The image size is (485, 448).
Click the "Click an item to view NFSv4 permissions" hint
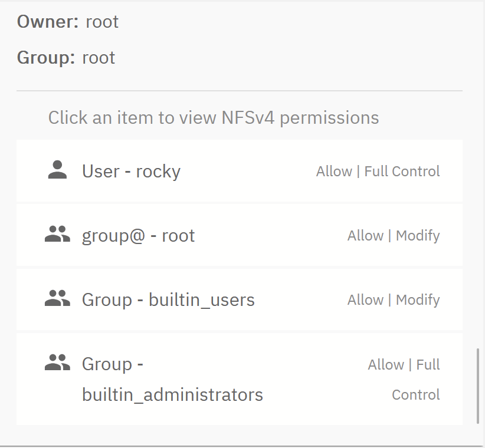(x=214, y=118)
